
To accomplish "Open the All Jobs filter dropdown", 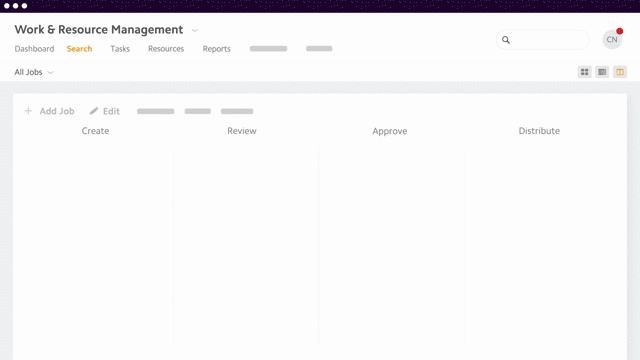I will pos(34,72).
